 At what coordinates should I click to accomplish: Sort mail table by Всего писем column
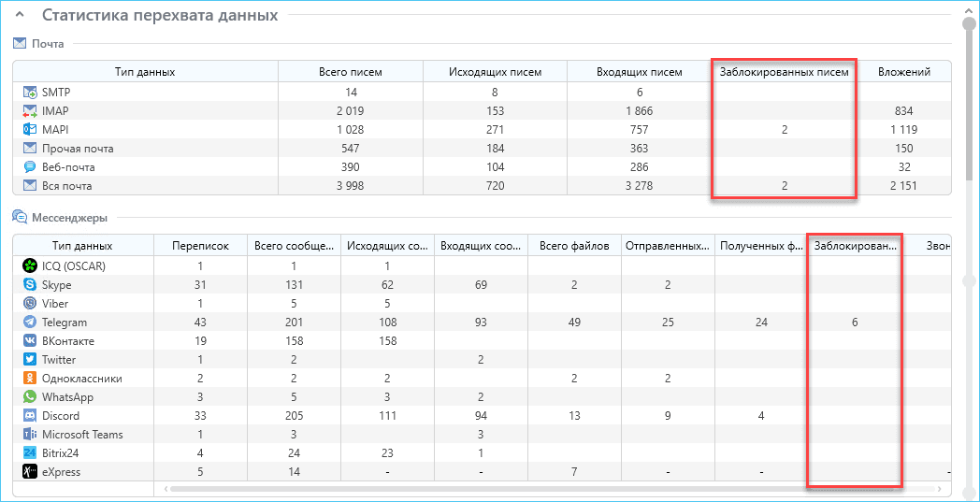(351, 72)
